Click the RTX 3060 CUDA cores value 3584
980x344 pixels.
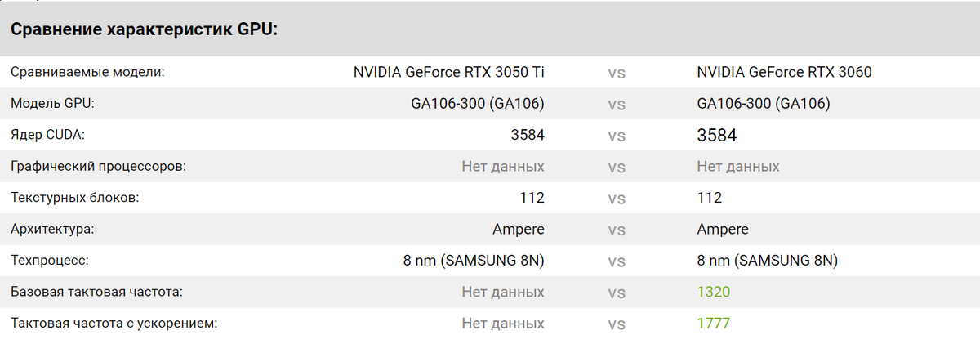(717, 135)
